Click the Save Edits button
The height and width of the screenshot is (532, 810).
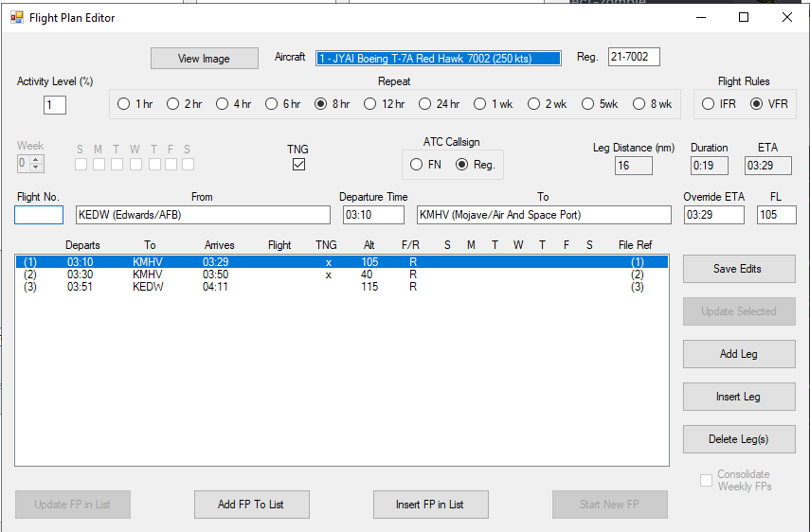point(739,269)
